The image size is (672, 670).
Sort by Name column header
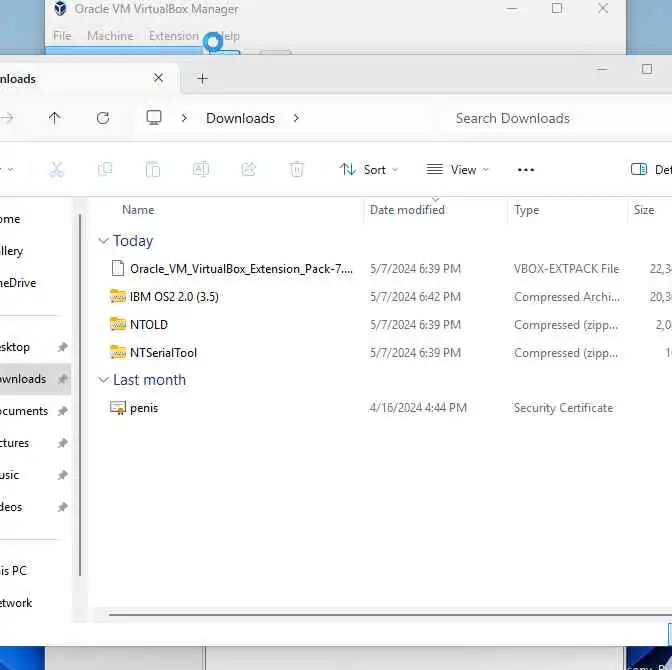tap(138, 210)
